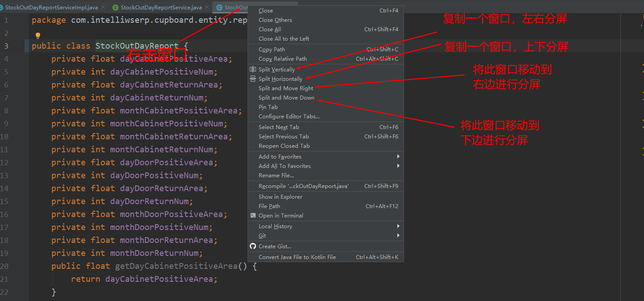Open Configure Editor Tabs... entry

326,116
